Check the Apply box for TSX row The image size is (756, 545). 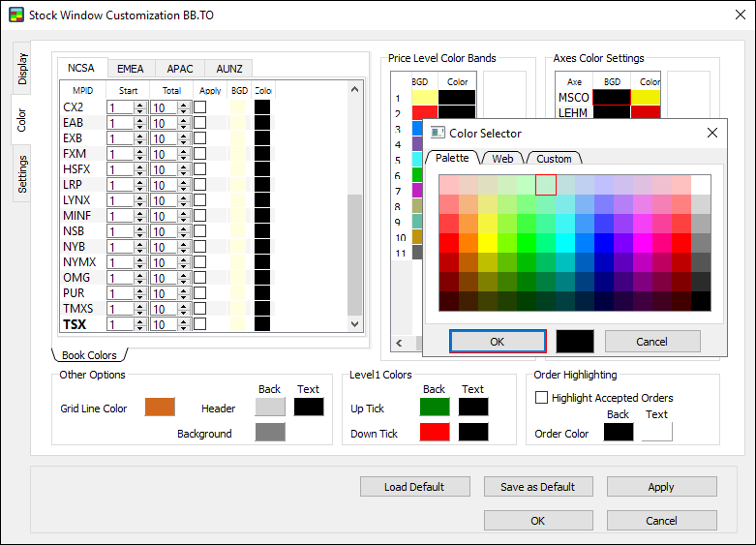199,324
